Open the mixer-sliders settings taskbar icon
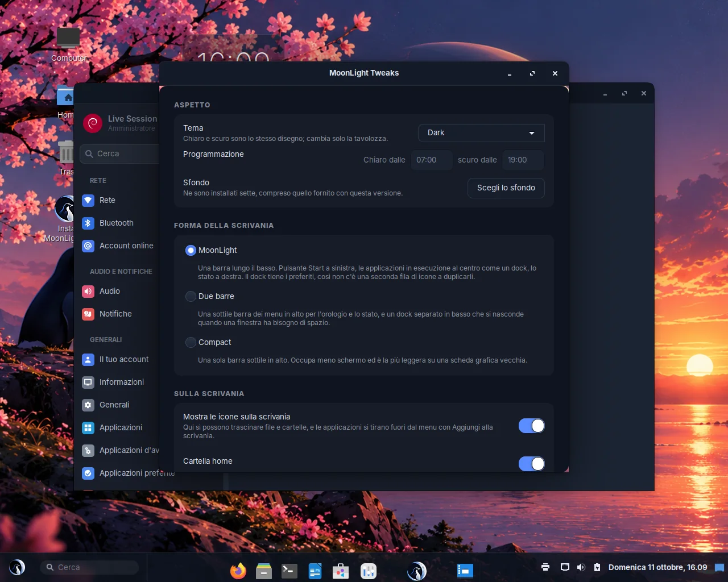 tap(369, 570)
